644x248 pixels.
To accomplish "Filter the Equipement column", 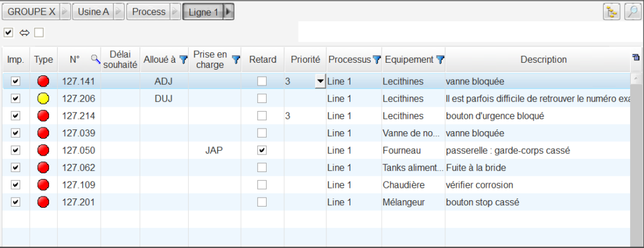I will pyautogui.click(x=440, y=60).
